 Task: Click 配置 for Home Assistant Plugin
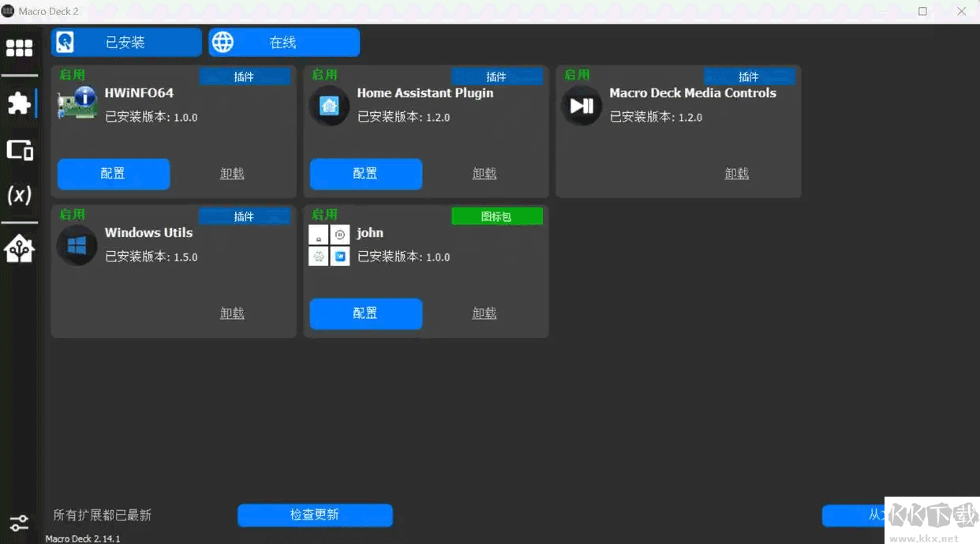[x=366, y=174]
